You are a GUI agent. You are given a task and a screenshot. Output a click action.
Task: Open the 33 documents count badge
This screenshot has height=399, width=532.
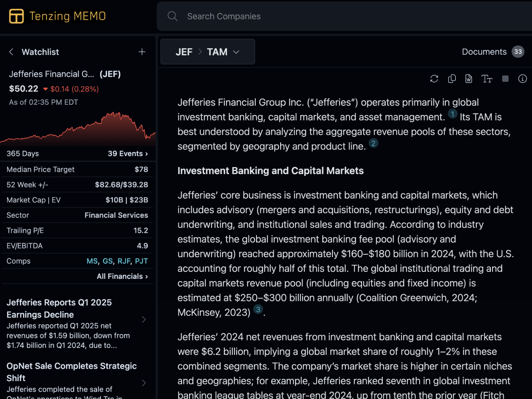pos(518,52)
